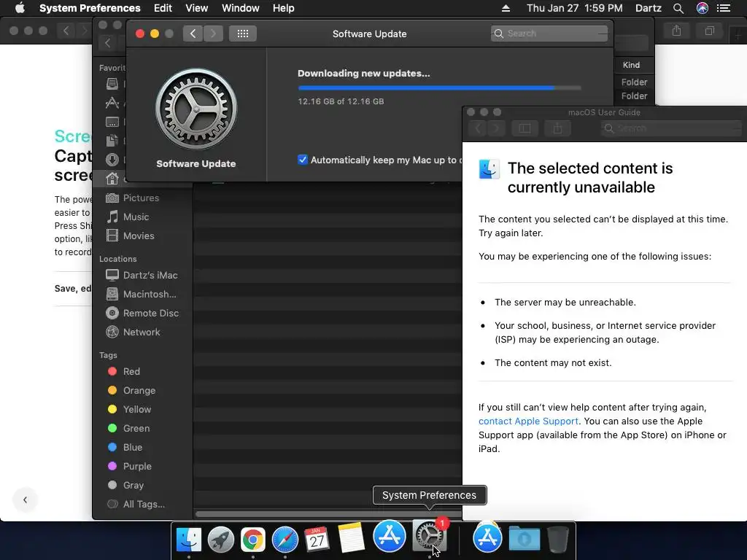Open Finder from the Dock
Screen dimensions: 747x560
click(189, 539)
